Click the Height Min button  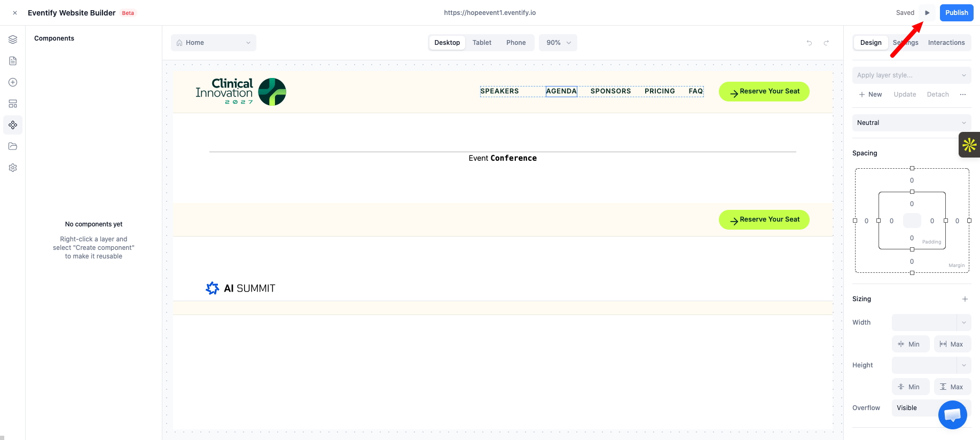pos(911,387)
